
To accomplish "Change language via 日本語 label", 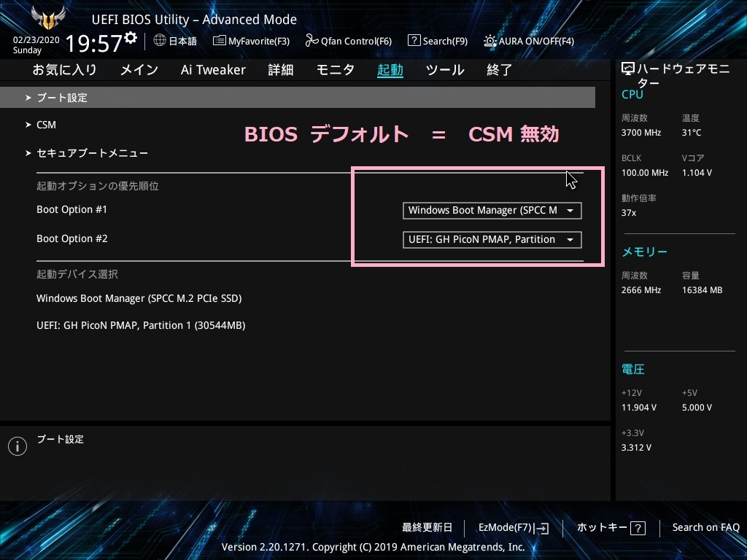I will click(x=183, y=41).
